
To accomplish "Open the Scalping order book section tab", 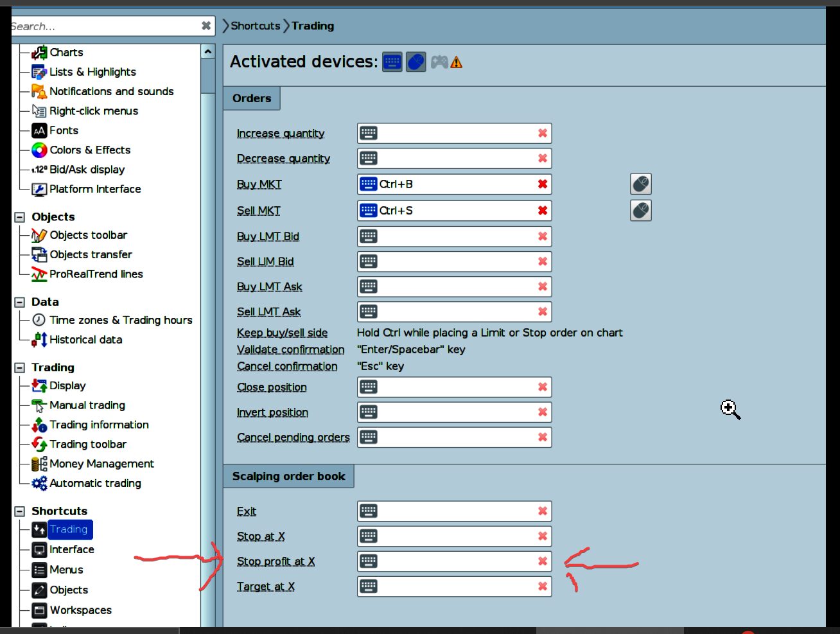I will click(x=289, y=476).
